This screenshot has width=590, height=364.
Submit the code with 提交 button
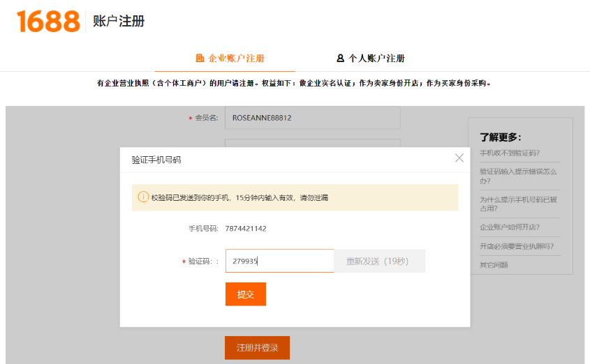pos(246,294)
